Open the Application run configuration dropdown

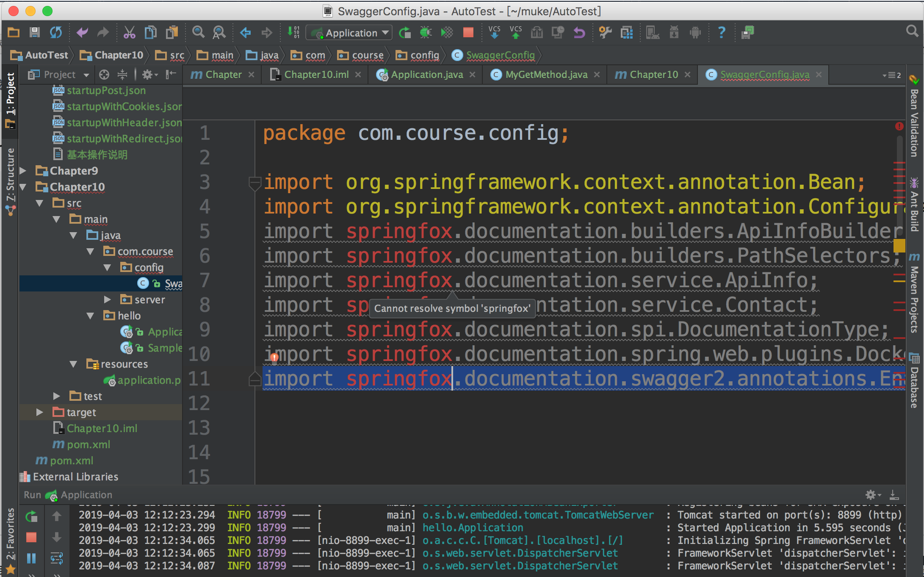[350, 33]
